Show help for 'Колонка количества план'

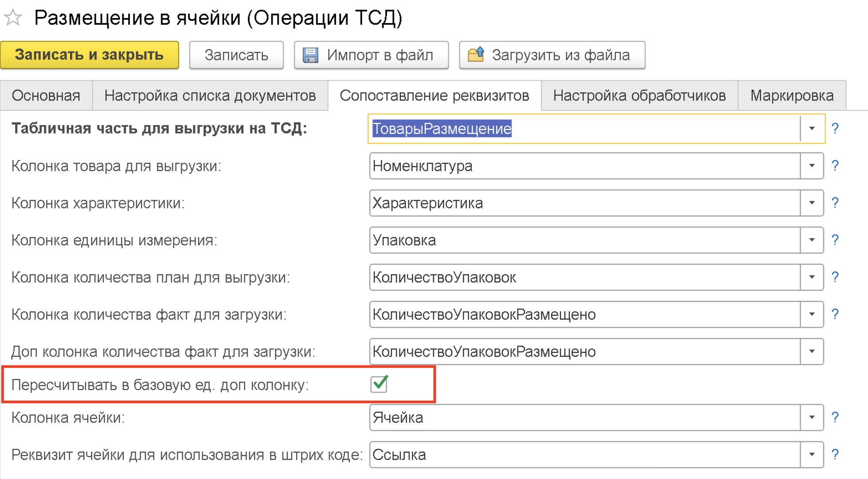pos(835,277)
